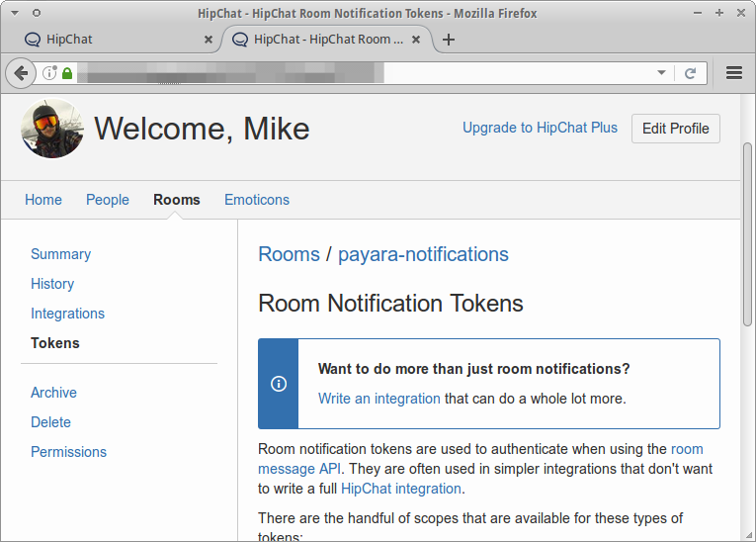
Task: Select Tokens in the sidebar
Action: coord(55,343)
